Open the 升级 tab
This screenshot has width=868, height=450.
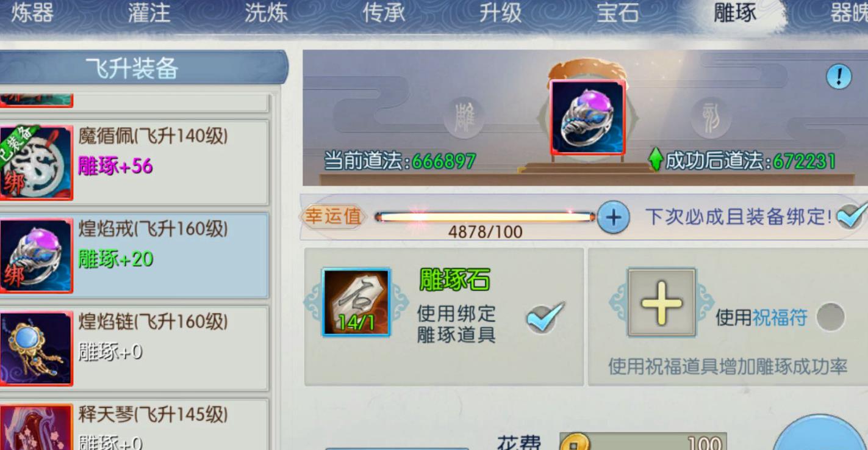pos(500,13)
